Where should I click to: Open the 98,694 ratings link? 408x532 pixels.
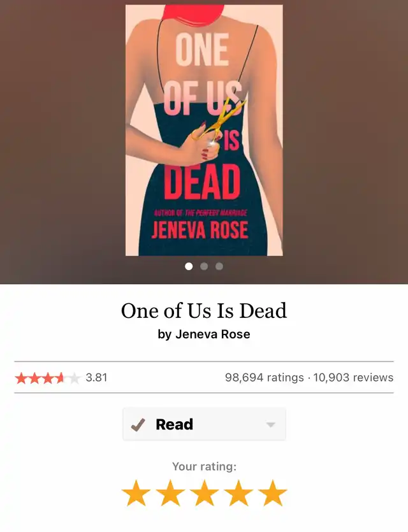265,377
